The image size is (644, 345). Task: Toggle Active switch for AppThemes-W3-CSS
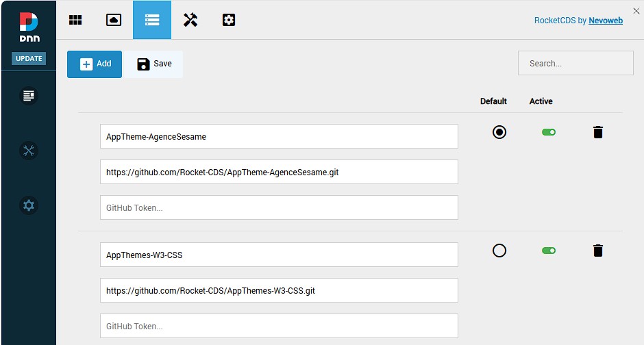(x=549, y=251)
